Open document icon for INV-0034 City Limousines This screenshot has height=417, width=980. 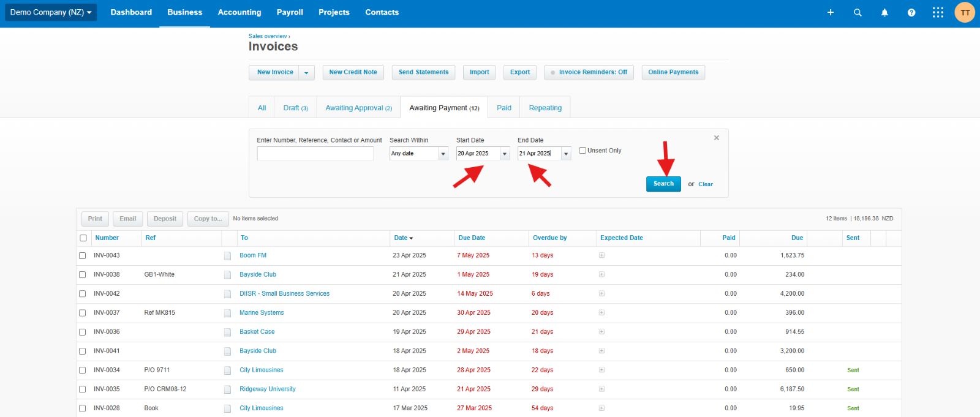[227, 370]
